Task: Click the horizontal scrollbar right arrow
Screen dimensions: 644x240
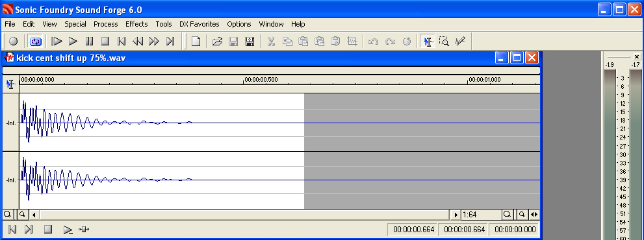Action: pos(456,215)
